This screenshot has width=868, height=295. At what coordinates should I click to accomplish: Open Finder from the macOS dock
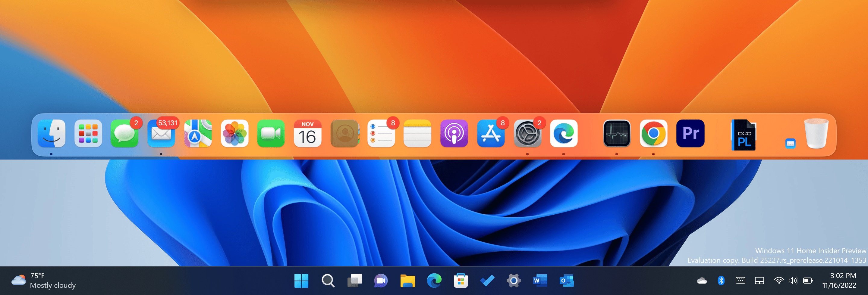pyautogui.click(x=51, y=134)
